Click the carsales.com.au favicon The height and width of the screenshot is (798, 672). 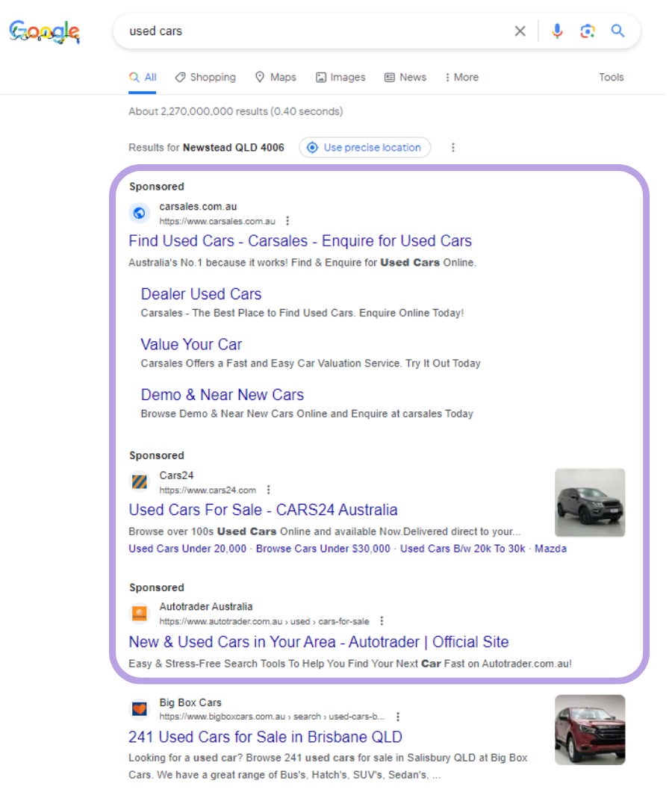pos(139,213)
